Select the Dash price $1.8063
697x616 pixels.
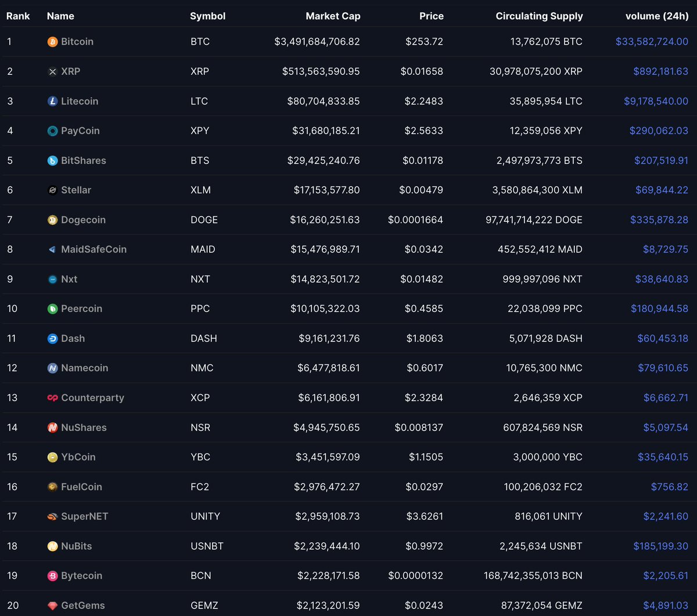coord(424,338)
